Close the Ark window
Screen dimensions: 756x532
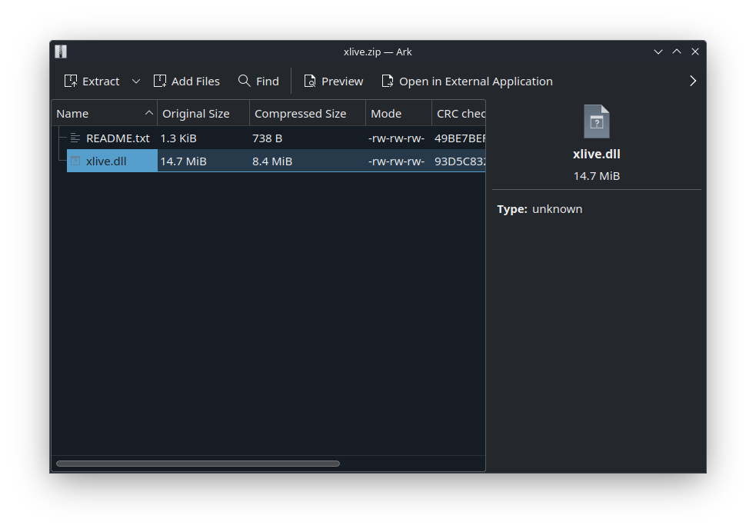(x=694, y=52)
